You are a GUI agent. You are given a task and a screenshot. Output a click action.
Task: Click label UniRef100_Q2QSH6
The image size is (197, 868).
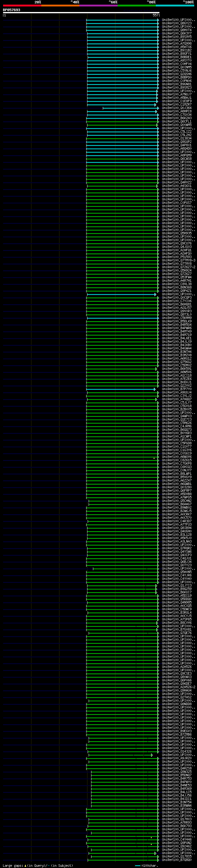click(177, 74)
